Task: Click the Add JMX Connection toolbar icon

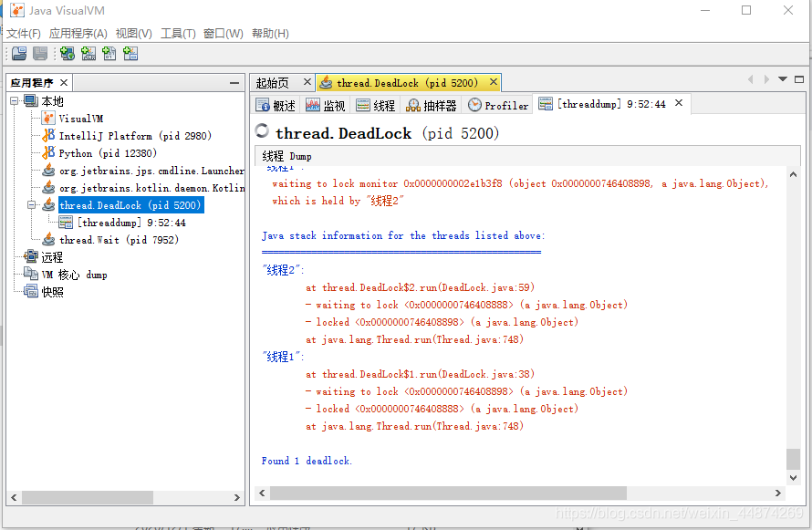Action: tap(88, 55)
